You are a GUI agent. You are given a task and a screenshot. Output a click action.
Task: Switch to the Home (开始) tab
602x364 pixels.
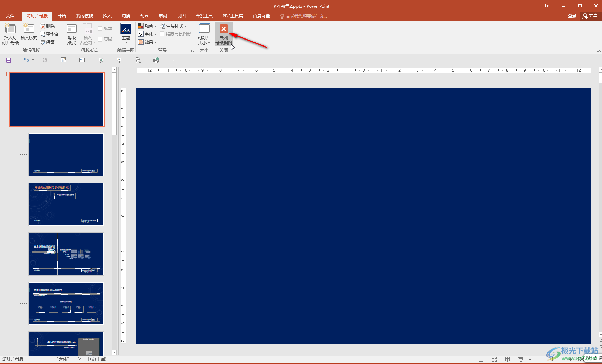(x=62, y=16)
